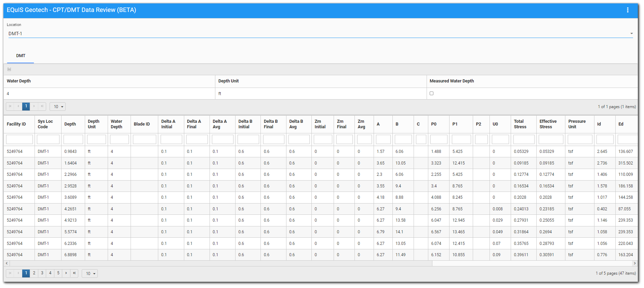This screenshot has width=644, height=288.
Task: Toggle the Measured Water Depth checkbox
Action: tap(431, 93)
